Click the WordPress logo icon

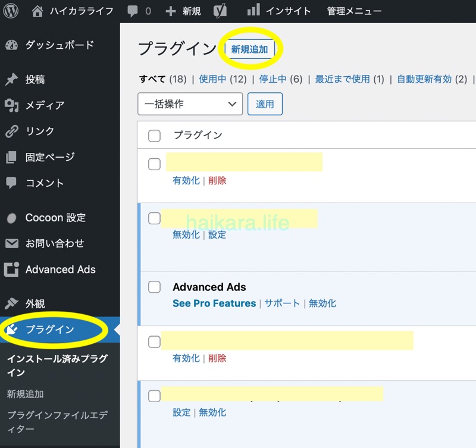pos(11,11)
